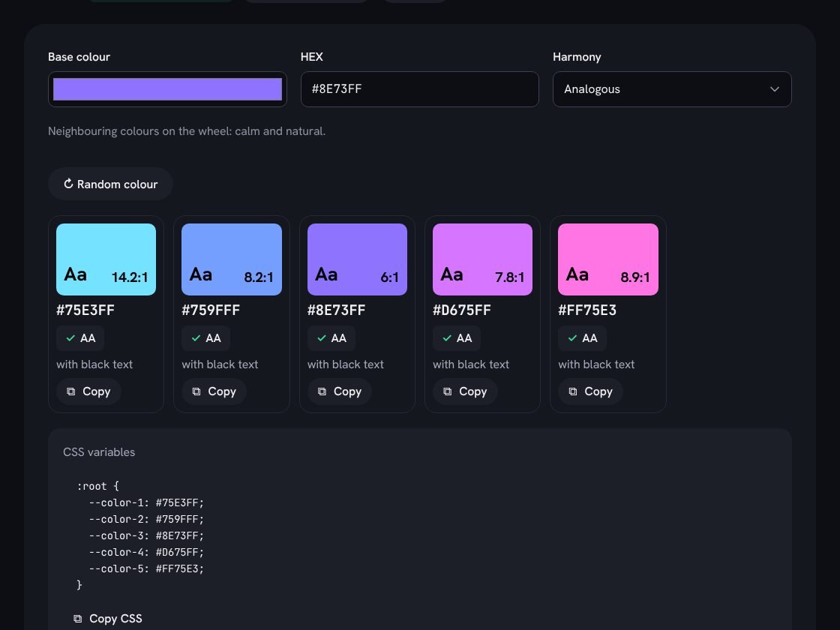Click the copy icon beside Copy CSS
The image size is (840, 630).
[78, 619]
